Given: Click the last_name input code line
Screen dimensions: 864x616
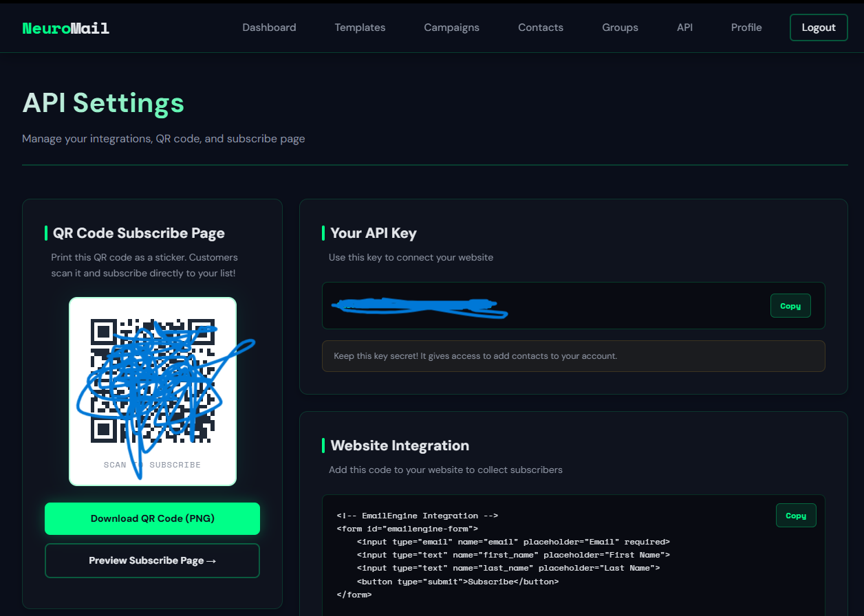Looking at the screenshot, I should point(508,568).
